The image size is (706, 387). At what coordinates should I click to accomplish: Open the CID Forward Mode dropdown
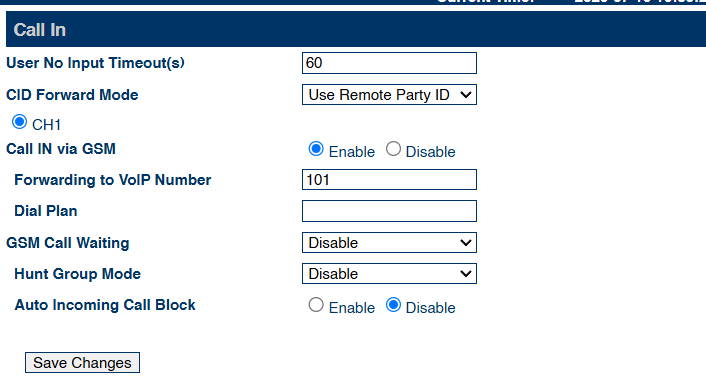pos(389,94)
